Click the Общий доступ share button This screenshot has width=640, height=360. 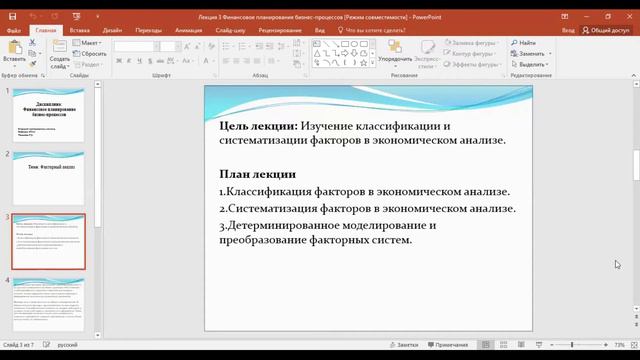click(x=606, y=30)
